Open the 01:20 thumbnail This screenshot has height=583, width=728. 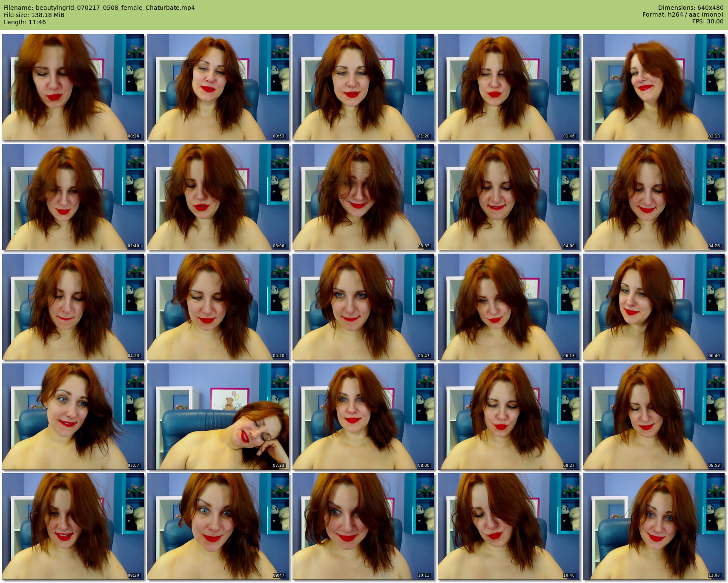[364, 87]
